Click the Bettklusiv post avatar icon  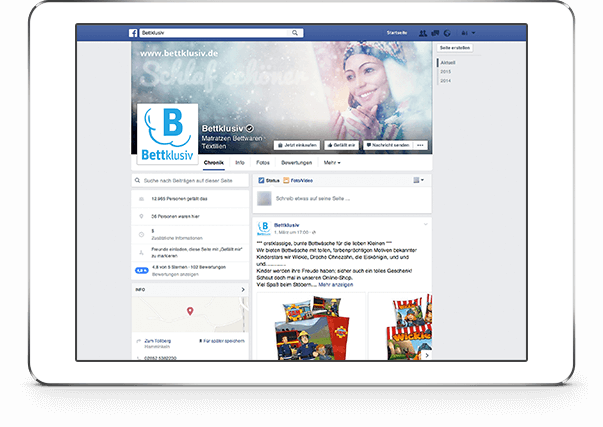pyautogui.click(x=264, y=228)
